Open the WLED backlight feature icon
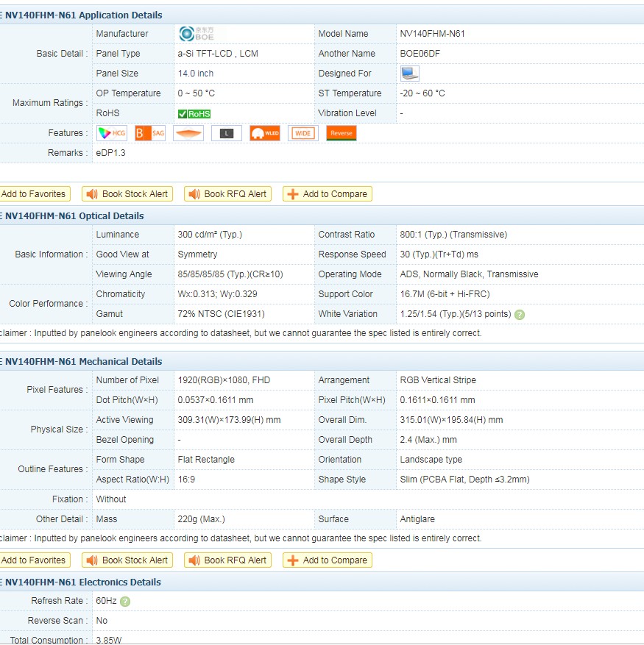 [265, 133]
